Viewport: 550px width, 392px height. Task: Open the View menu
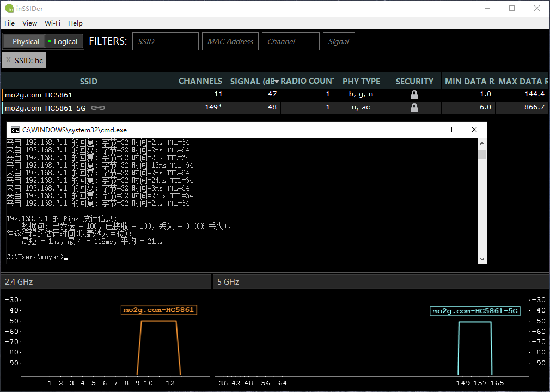(29, 23)
